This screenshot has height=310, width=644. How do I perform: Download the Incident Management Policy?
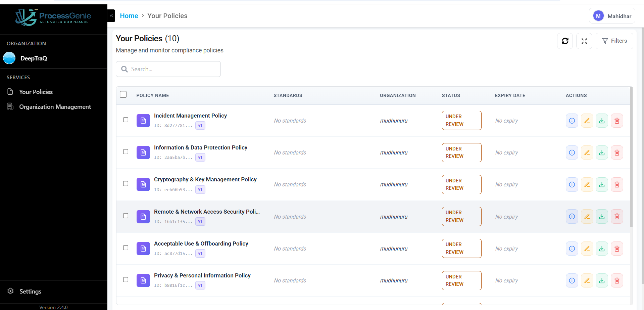pyautogui.click(x=602, y=121)
